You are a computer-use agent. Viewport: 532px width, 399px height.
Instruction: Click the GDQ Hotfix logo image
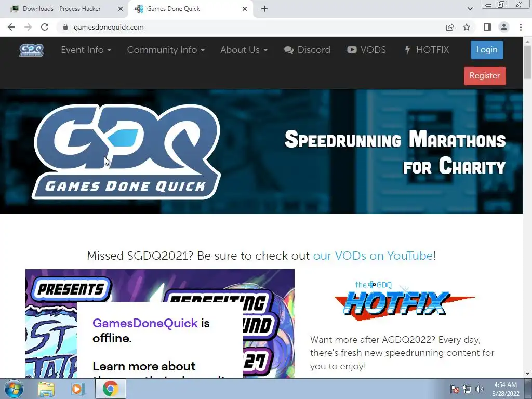pyautogui.click(x=404, y=301)
